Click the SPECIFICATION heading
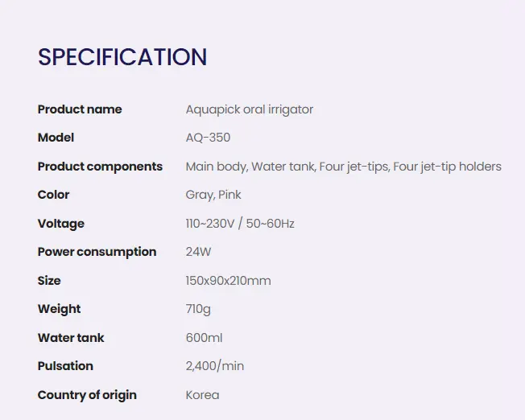 point(122,57)
